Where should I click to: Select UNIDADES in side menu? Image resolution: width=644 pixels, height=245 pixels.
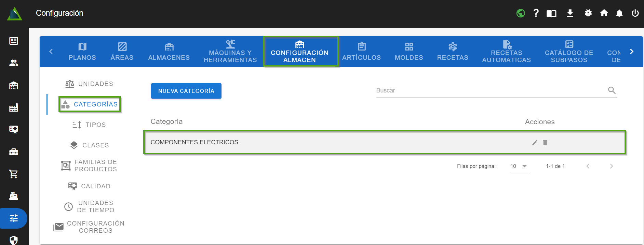coord(90,84)
